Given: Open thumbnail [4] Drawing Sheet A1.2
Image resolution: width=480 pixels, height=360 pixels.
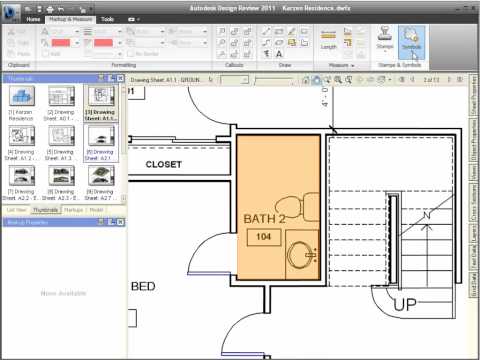Looking at the screenshot, I should tap(21, 143).
